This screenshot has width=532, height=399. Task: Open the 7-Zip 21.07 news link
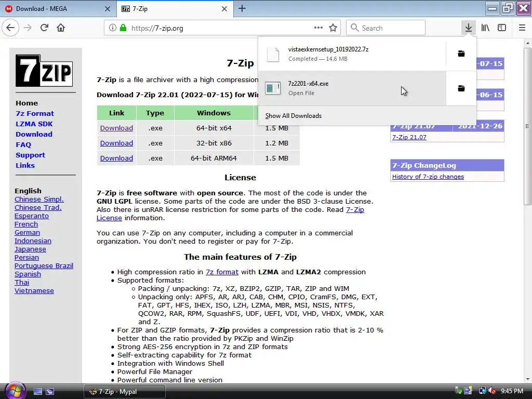coord(409,137)
